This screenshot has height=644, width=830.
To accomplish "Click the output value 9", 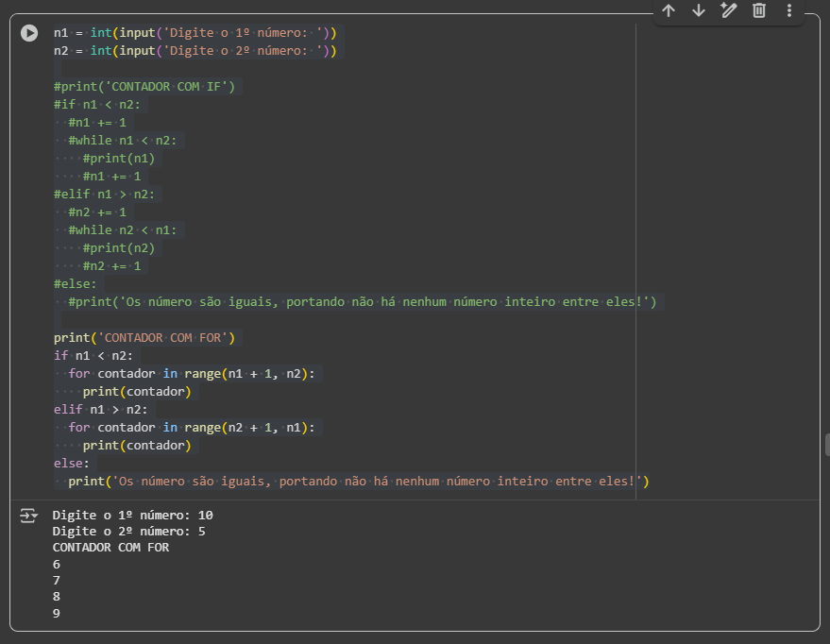I will (57, 613).
